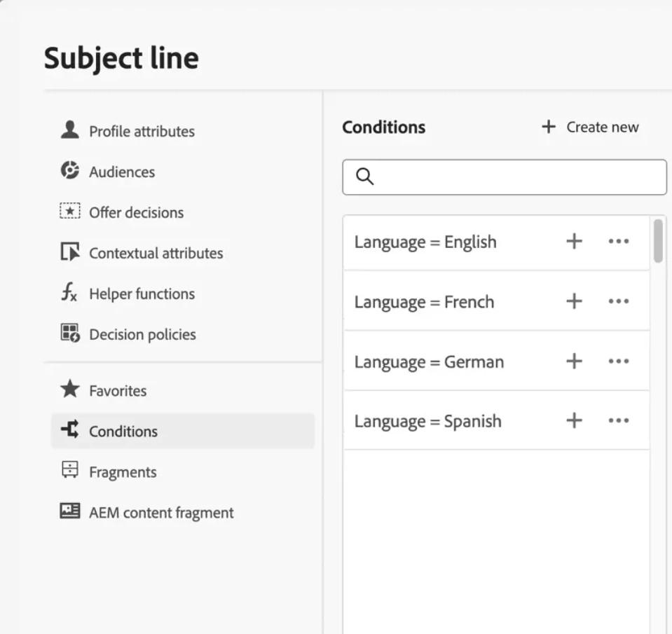
Task: Open the Fragments section
Action: coord(123,472)
